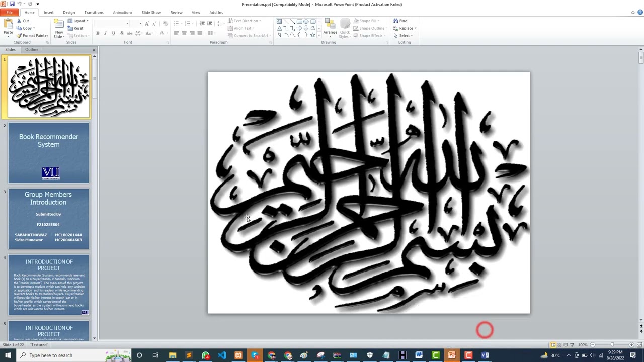Click the zoom slider handle

pyautogui.click(x=612, y=345)
